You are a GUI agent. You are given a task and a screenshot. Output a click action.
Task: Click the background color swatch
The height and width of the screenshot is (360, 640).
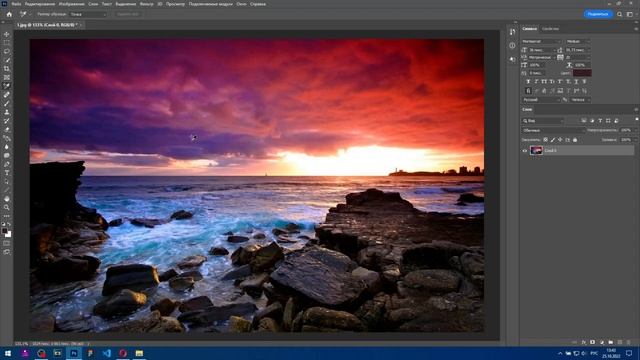tap(9, 234)
